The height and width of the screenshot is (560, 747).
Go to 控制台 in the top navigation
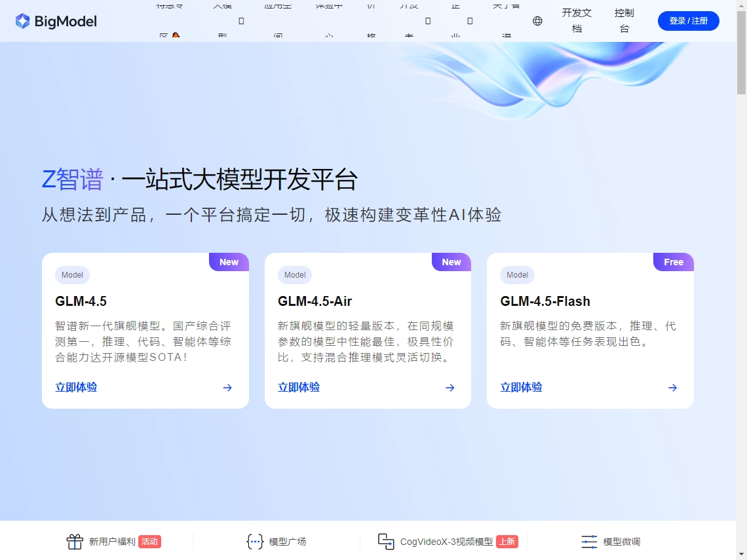[x=624, y=21]
